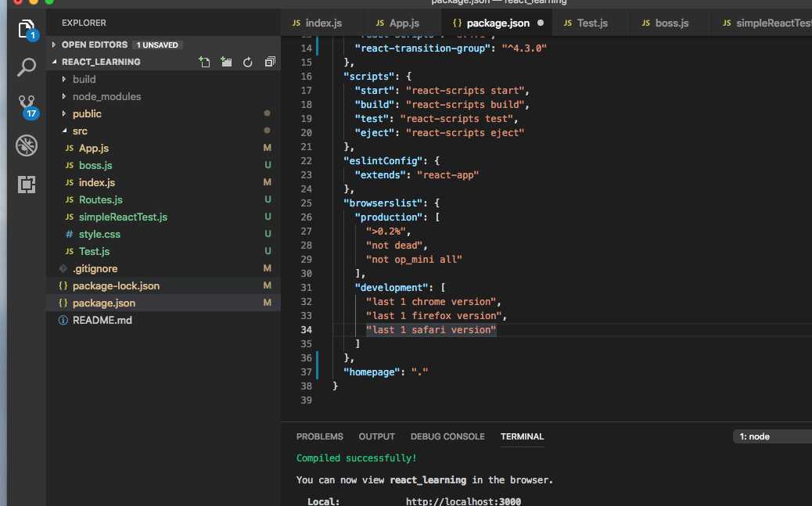
Task: Expand the OPEN EDITORS section
Action: (x=54, y=45)
